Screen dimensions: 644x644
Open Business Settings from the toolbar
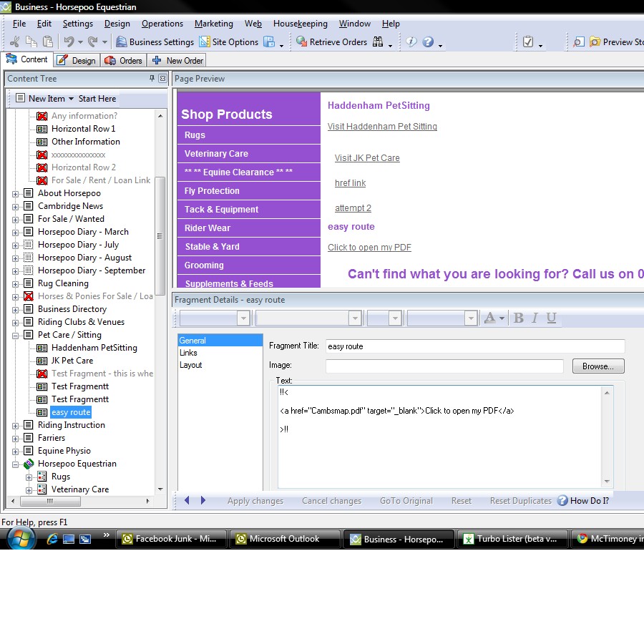point(155,42)
